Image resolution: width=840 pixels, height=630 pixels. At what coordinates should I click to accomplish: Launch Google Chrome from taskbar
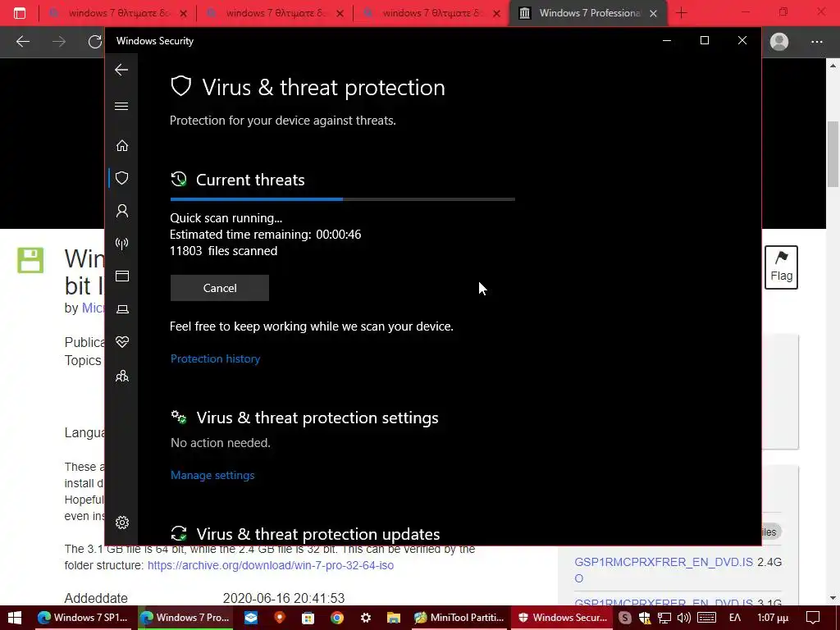click(336, 618)
